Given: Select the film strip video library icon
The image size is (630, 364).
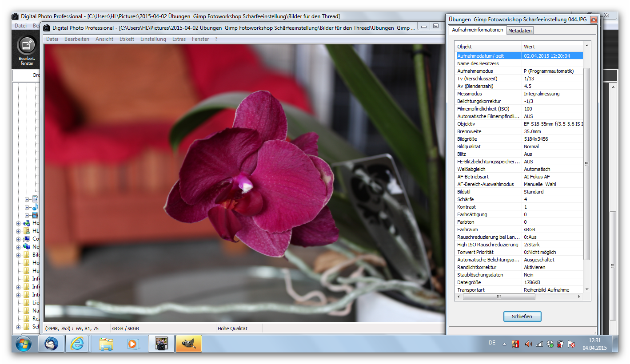Looking at the screenshot, I should [35, 215].
